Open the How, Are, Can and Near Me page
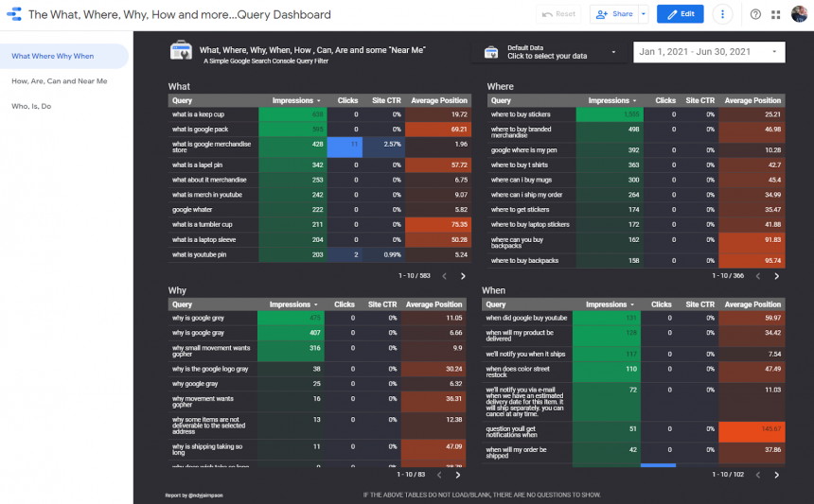The height and width of the screenshot is (504, 814). [60, 81]
